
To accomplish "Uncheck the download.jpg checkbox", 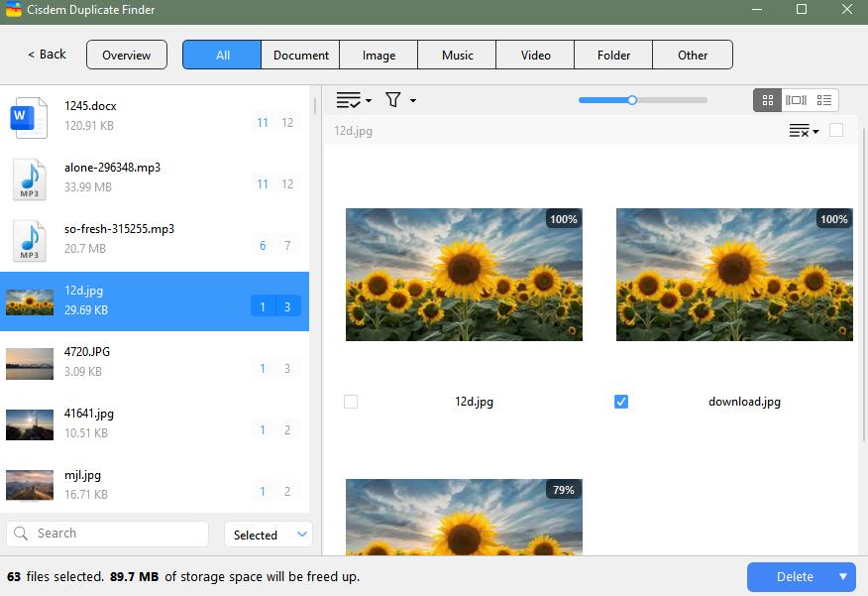I will [621, 402].
